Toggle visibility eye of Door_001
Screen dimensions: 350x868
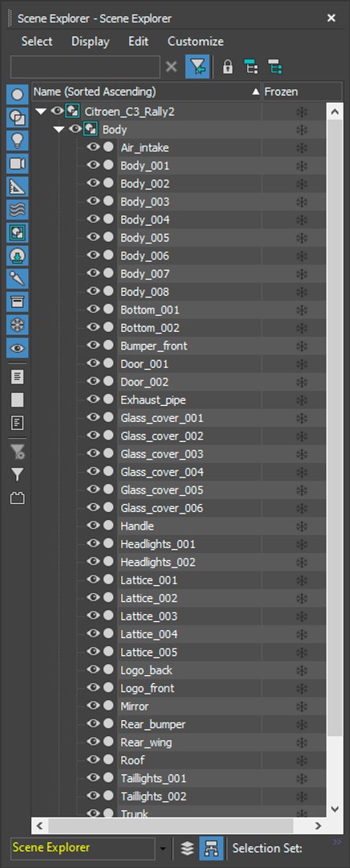click(x=93, y=363)
